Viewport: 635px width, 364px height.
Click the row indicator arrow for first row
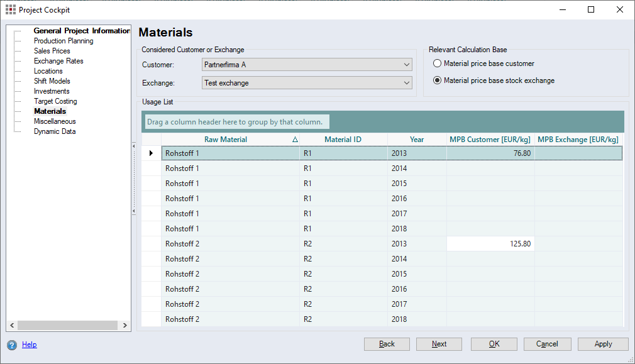[151, 153]
